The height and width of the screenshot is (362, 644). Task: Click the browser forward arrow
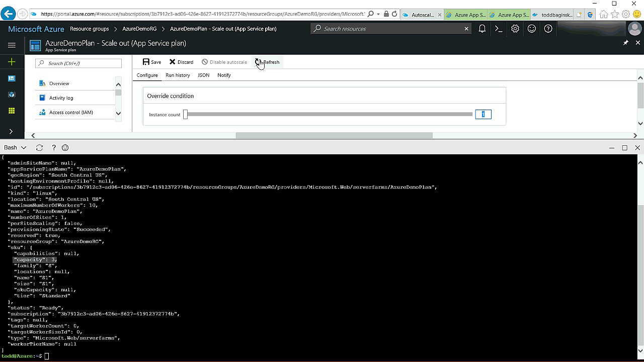[x=22, y=14]
